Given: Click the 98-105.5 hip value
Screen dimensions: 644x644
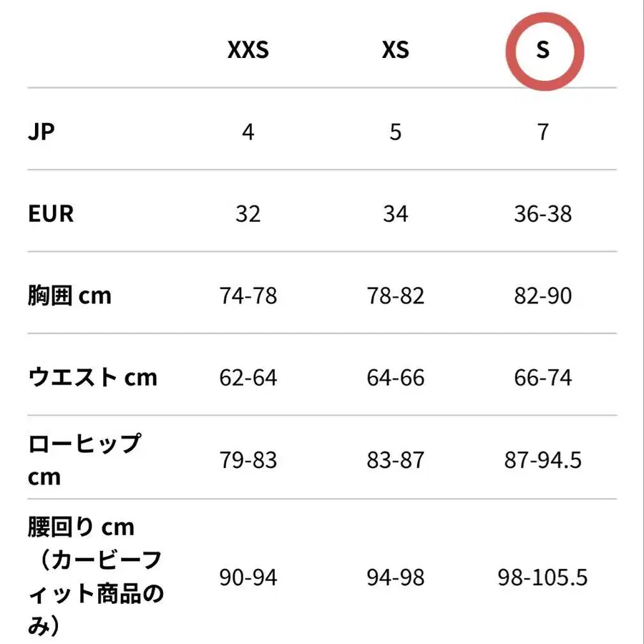Looking at the screenshot, I should coord(543,577).
